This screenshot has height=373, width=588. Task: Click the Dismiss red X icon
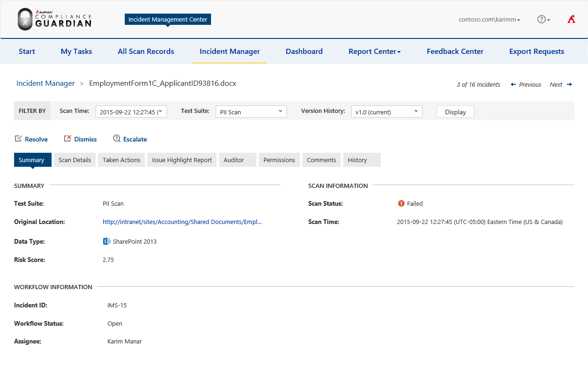pyautogui.click(x=68, y=139)
